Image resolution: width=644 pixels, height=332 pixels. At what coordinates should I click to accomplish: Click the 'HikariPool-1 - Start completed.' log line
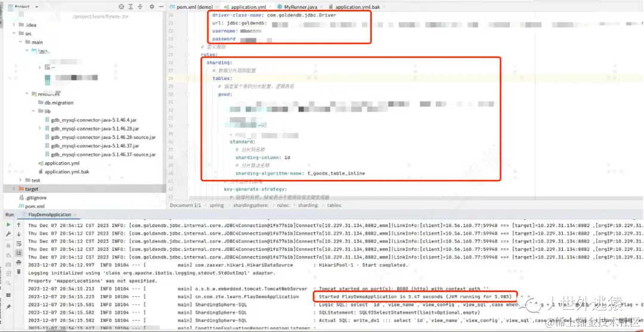[363, 265]
